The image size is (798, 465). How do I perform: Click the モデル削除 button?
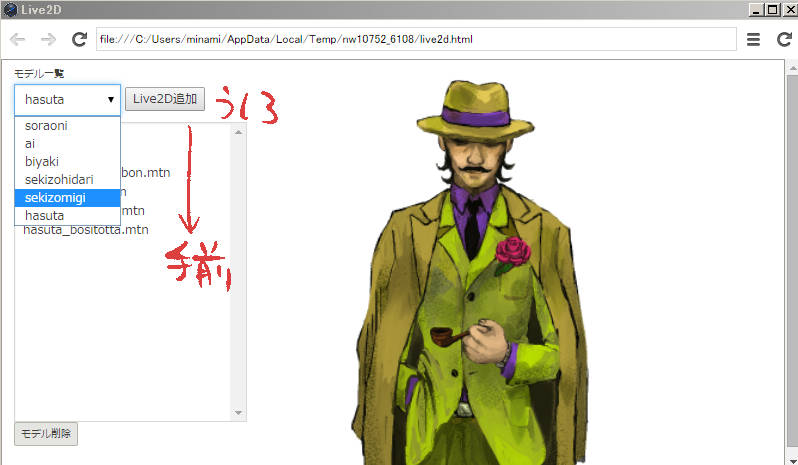[x=46, y=433]
